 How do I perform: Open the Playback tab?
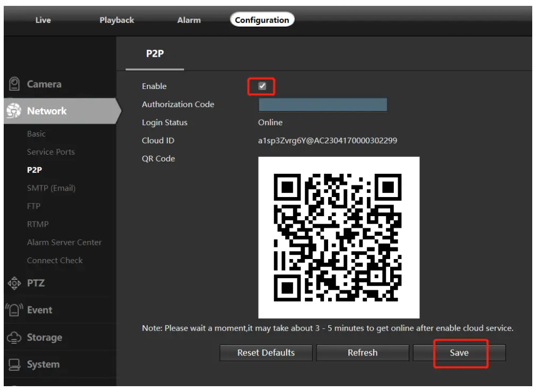tap(117, 20)
